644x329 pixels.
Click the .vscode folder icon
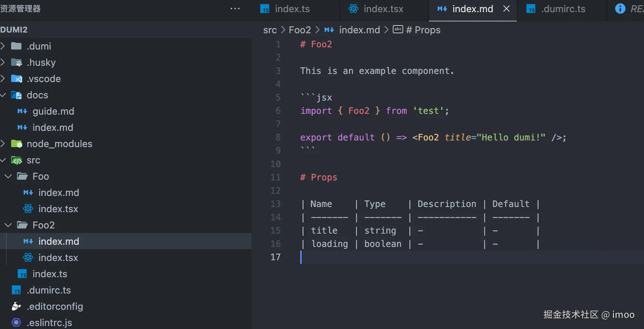(16, 78)
